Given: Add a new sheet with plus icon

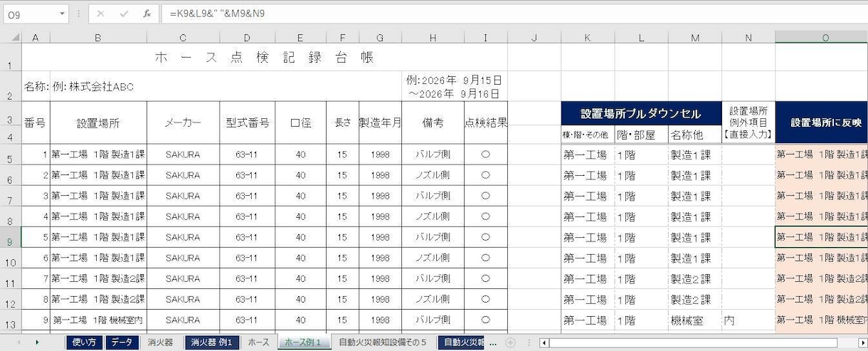Looking at the screenshot, I should coord(509,342).
